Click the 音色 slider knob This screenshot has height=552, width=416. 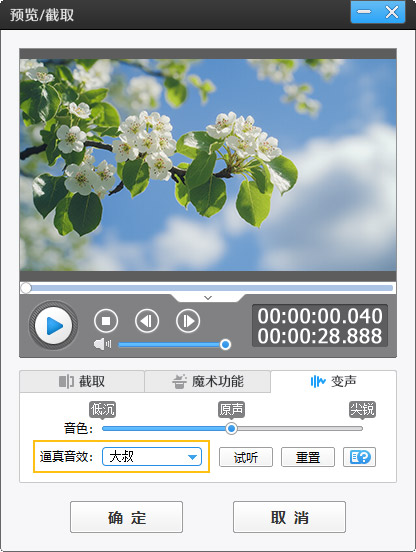[x=231, y=428]
